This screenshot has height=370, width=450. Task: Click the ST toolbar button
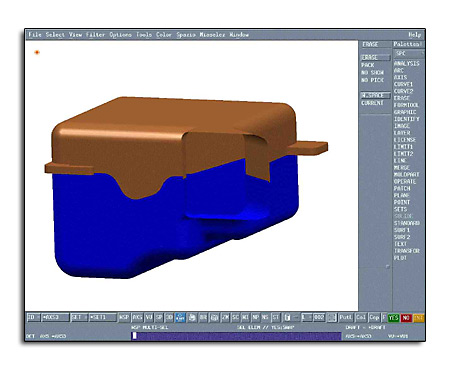point(276,317)
